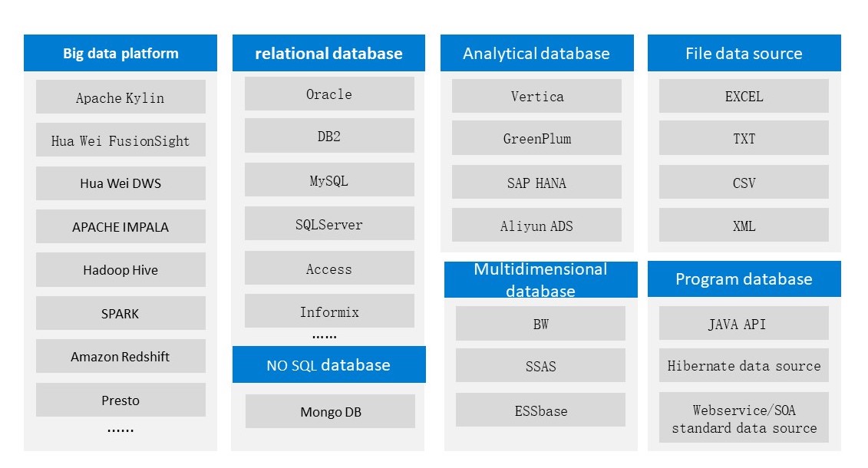Select the Amazon Redshift entry
The image size is (868, 468).
[x=120, y=356]
